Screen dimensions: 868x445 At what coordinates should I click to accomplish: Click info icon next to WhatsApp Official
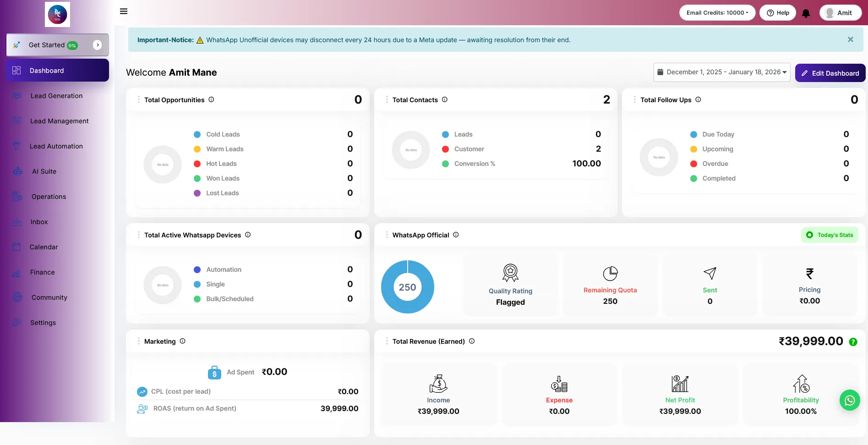(x=456, y=235)
